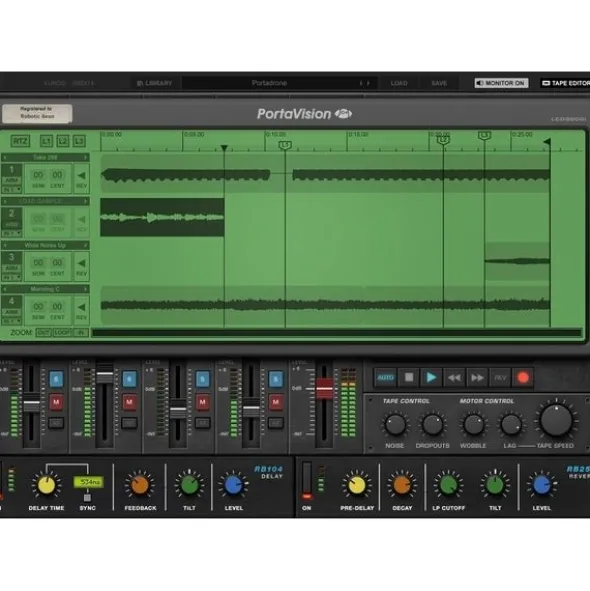Click the Rewind transport button
Image resolution: width=590 pixels, height=591 pixels.
pyautogui.click(x=454, y=377)
